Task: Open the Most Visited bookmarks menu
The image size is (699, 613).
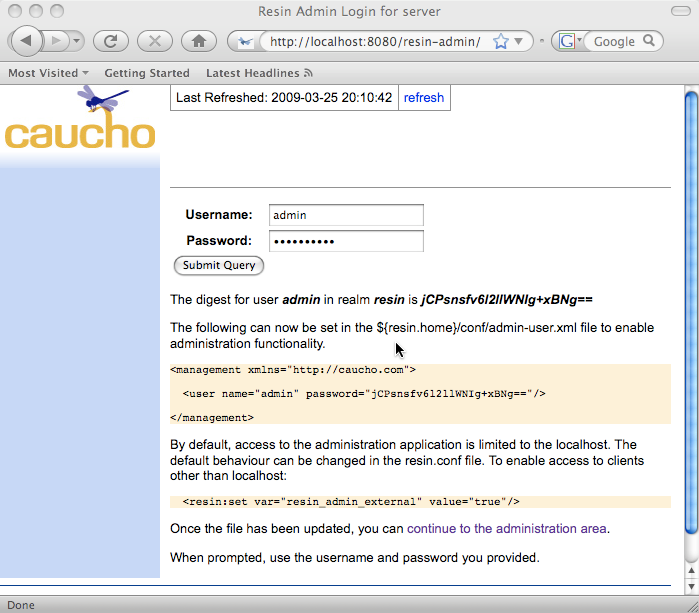Action: pyautogui.click(x=48, y=73)
